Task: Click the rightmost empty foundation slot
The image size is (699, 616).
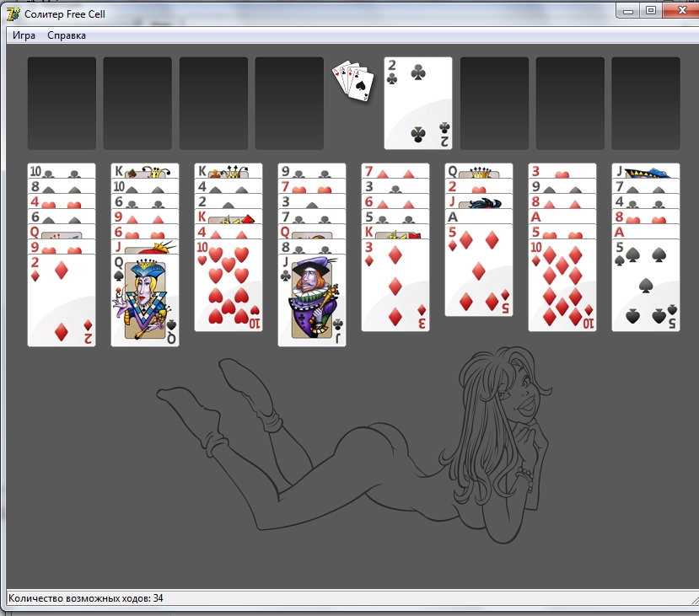Action: (x=646, y=103)
